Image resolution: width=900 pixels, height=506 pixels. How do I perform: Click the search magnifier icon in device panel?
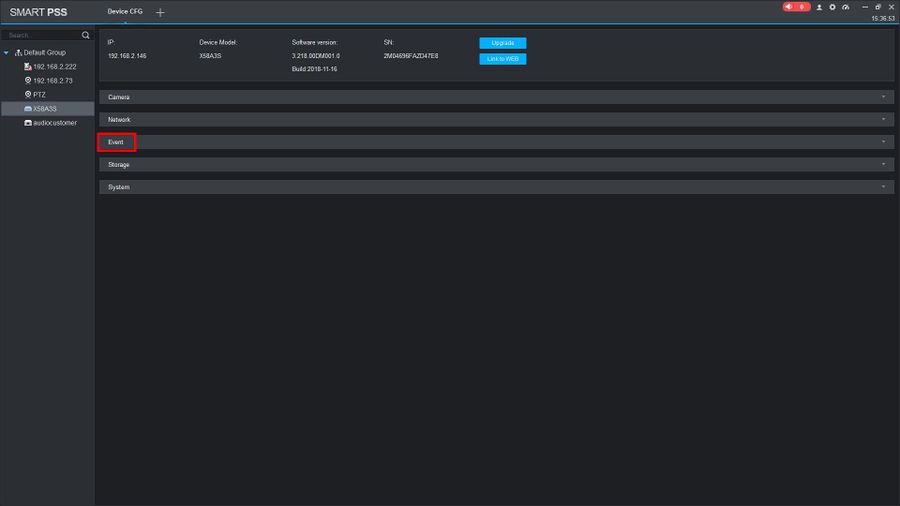pyautogui.click(x=86, y=35)
